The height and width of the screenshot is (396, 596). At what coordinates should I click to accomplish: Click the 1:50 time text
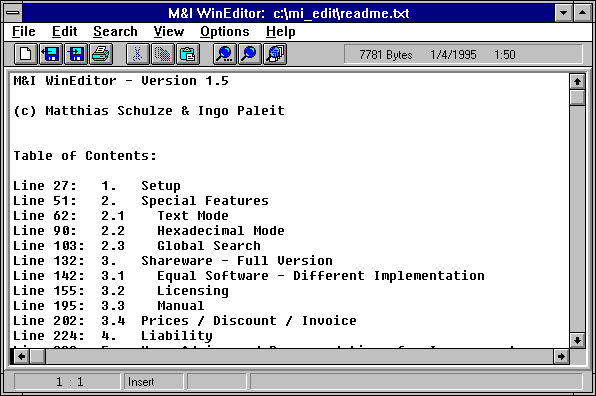[x=504, y=55]
